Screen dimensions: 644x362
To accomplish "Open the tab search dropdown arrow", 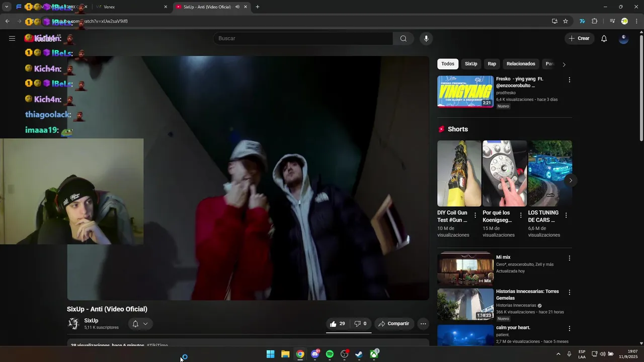I will (7, 7).
